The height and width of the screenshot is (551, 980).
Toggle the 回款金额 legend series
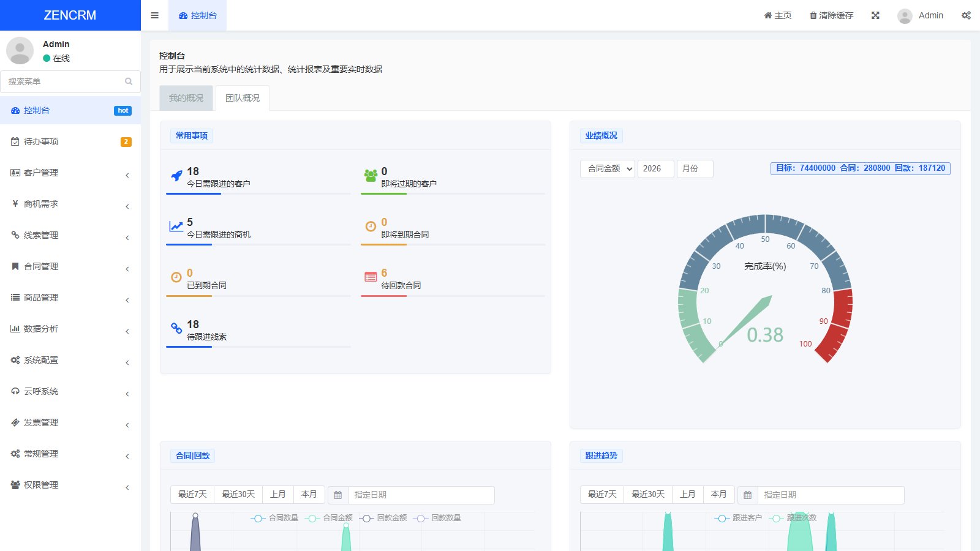point(383,518)
